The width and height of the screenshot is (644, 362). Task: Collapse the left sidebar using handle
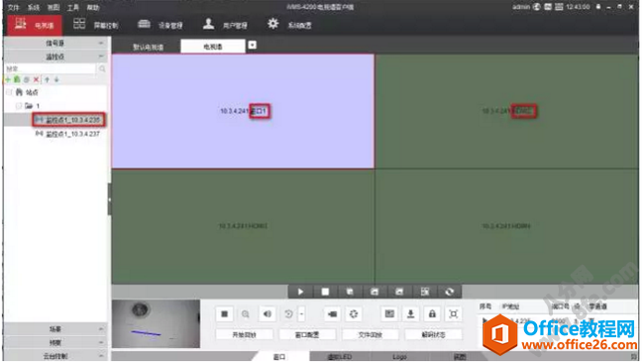pos(109,199)
